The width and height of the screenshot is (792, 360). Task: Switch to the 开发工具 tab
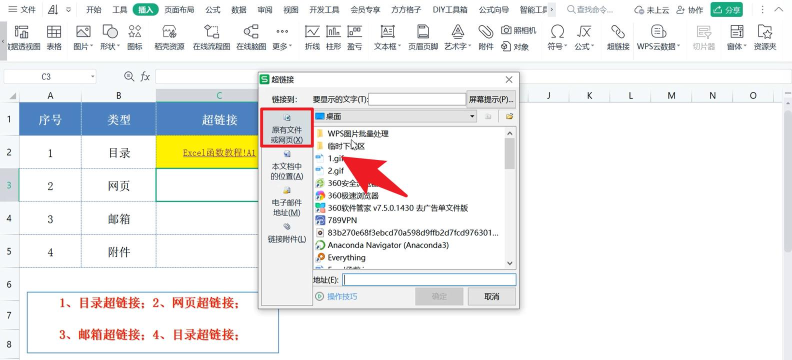pos(324,10)
